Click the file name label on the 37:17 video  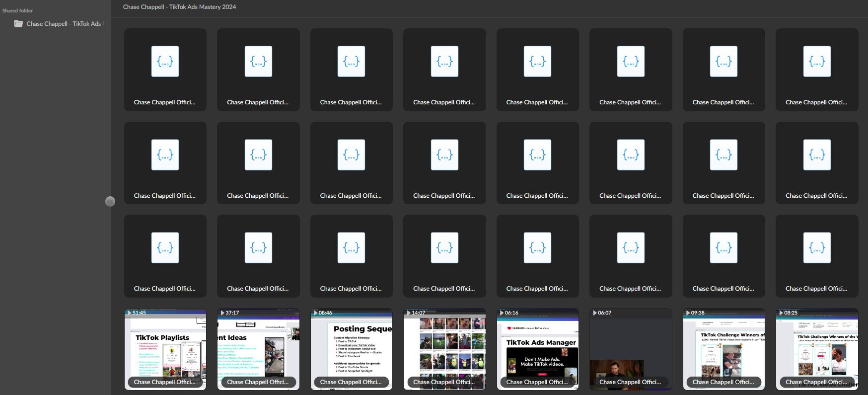(258, 382)
